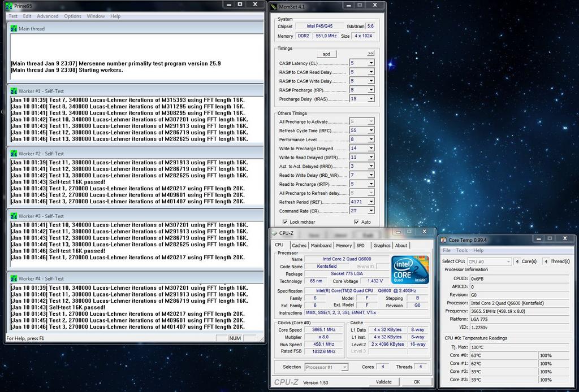Image resolution: width=579 pixels, height=392 pixels.
Task: Click the MemSet 4.1 title bar icon
Action: (274, 6)
